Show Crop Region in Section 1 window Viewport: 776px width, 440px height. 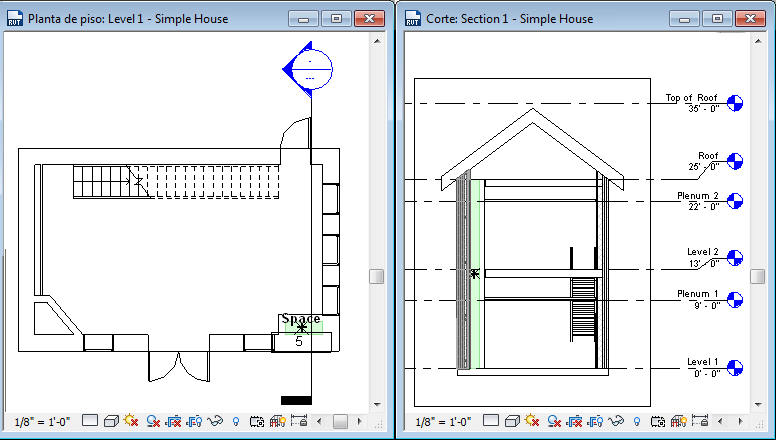click(595, 421)
